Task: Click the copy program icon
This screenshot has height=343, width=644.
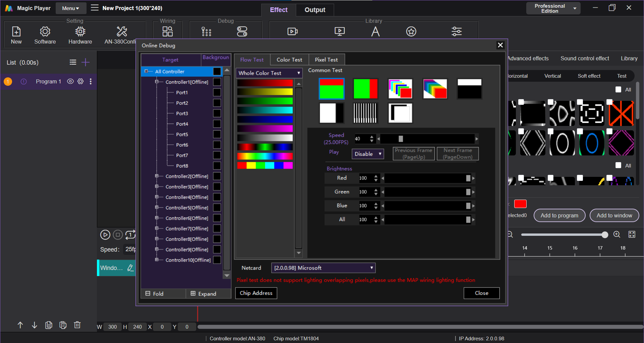Action: tap(49, 325)
